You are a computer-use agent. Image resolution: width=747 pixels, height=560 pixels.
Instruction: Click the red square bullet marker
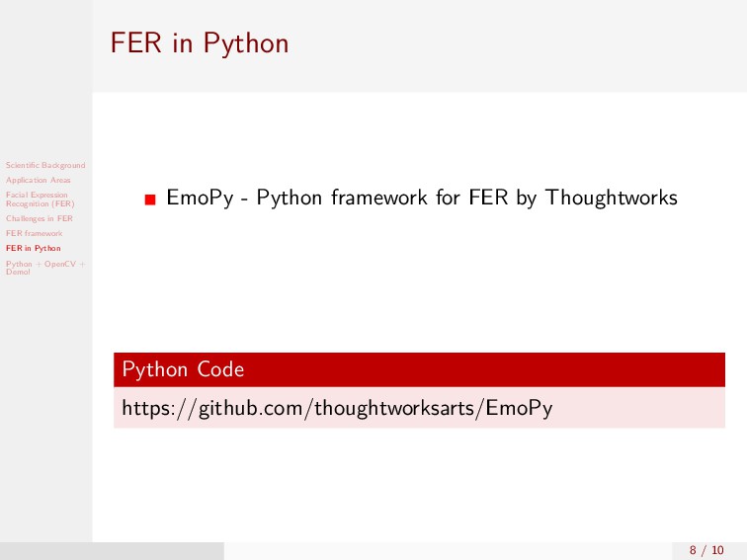[150, 200]
